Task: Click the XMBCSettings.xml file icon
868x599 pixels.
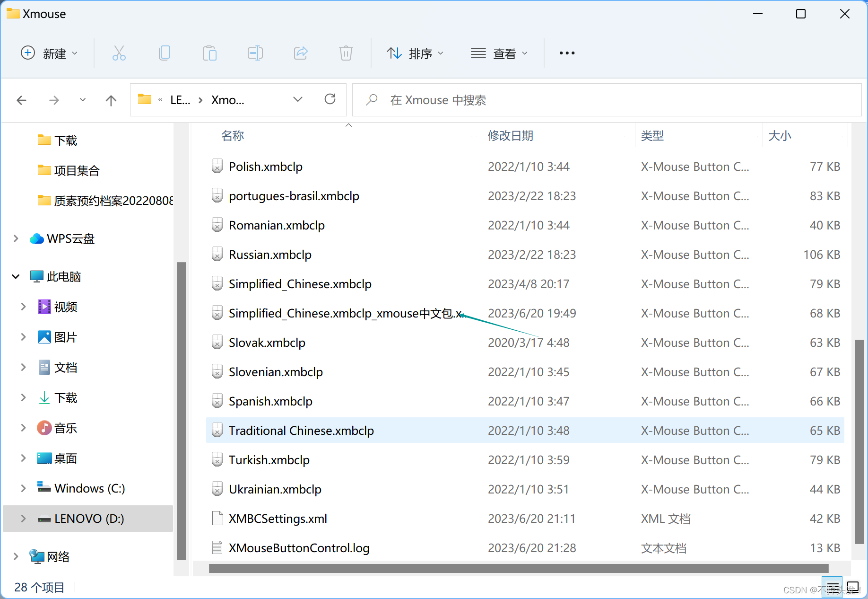Action: [x=217, y=518]
